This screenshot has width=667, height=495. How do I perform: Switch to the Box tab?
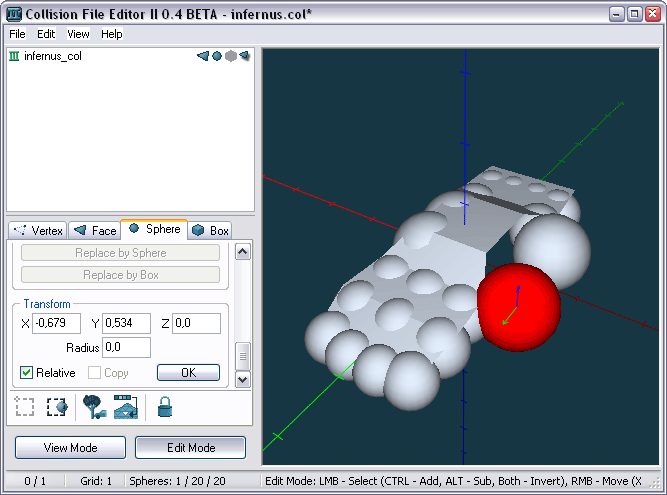[210, 230]
